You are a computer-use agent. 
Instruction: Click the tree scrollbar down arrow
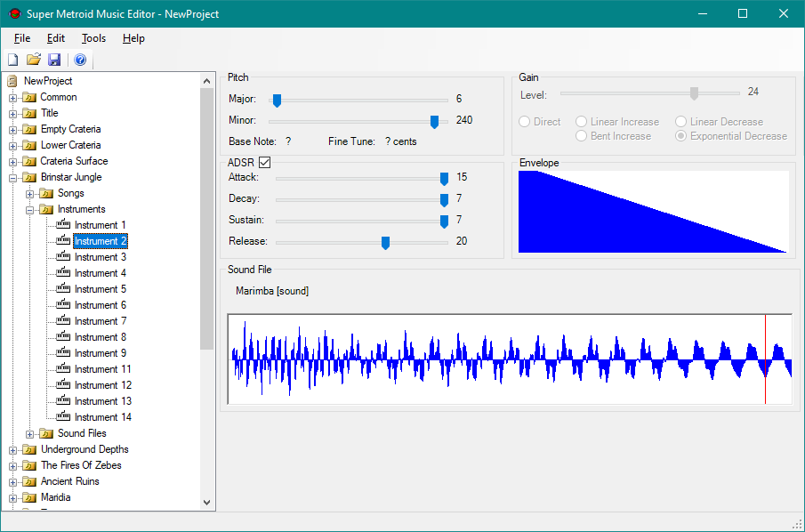coord(207,503)
